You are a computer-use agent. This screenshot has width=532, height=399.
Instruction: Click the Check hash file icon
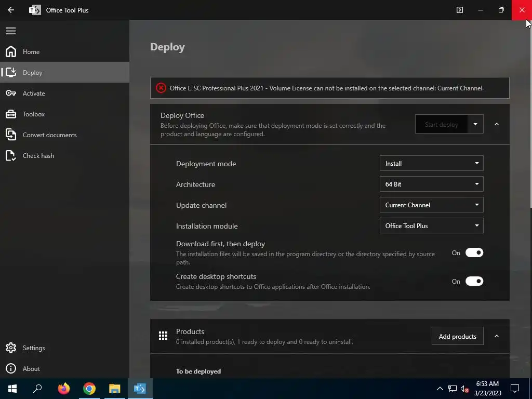[11, 155]
